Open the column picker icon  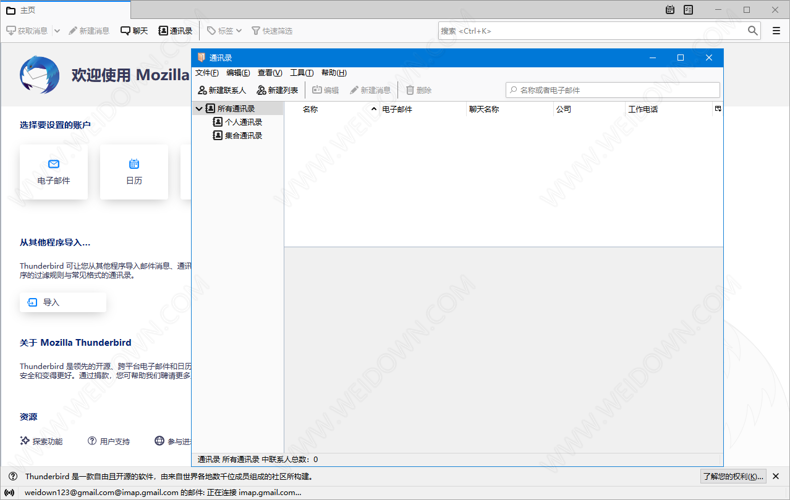pyautogui.click(x=718, y=109)
